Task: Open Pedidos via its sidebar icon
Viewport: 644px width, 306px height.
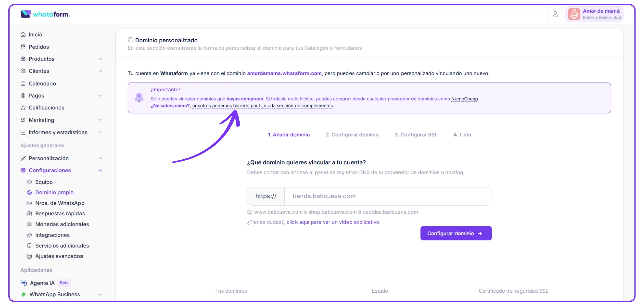Action: click(x=23, y=47)
